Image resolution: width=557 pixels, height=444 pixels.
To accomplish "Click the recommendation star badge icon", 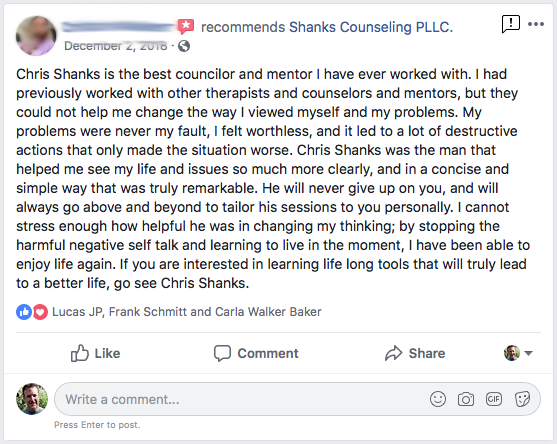I will (x=186, y=26).
